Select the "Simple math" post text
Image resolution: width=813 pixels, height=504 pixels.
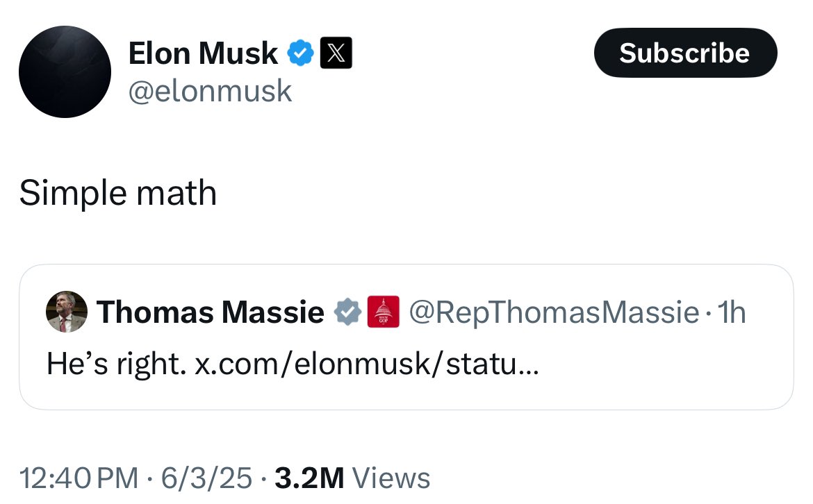click(118, 193)
